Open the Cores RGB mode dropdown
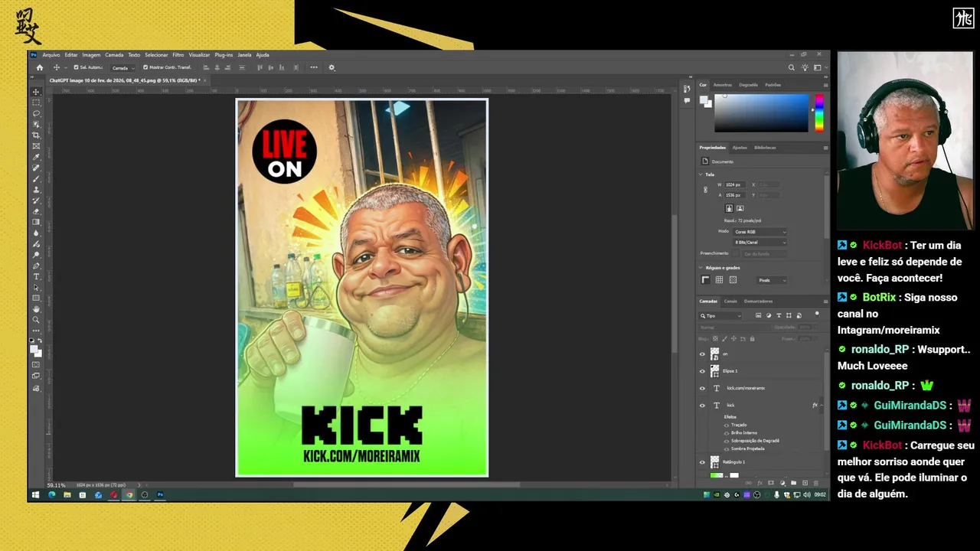 [x=759, y=232]
